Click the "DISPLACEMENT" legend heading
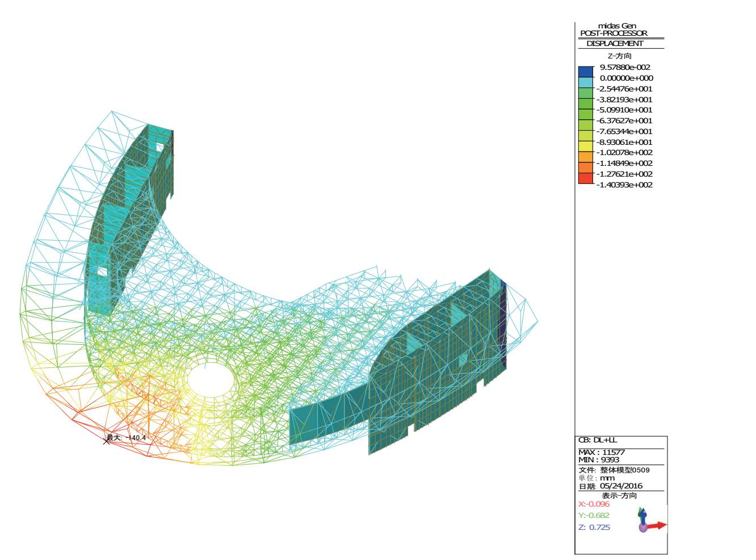 (615, 43)
